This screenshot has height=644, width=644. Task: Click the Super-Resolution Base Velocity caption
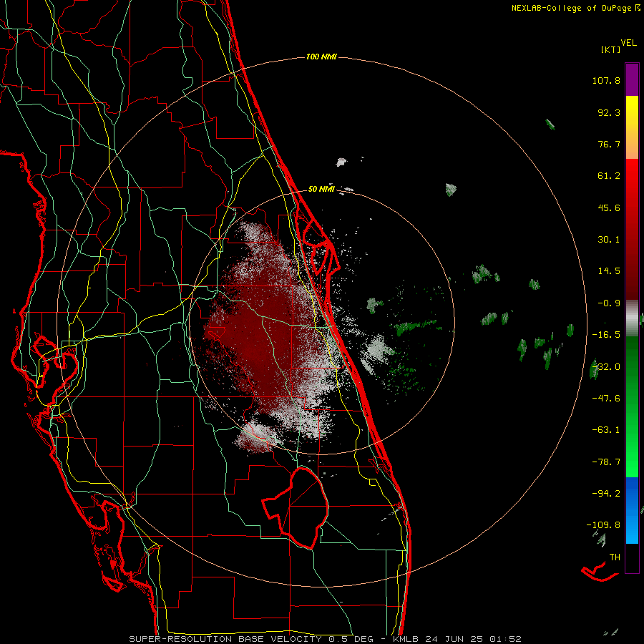click(225, 639)
